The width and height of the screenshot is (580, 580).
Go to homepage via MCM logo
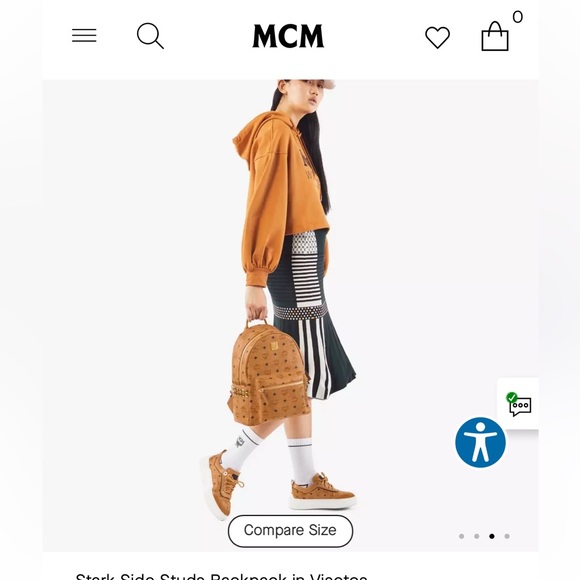pos(288,36)
